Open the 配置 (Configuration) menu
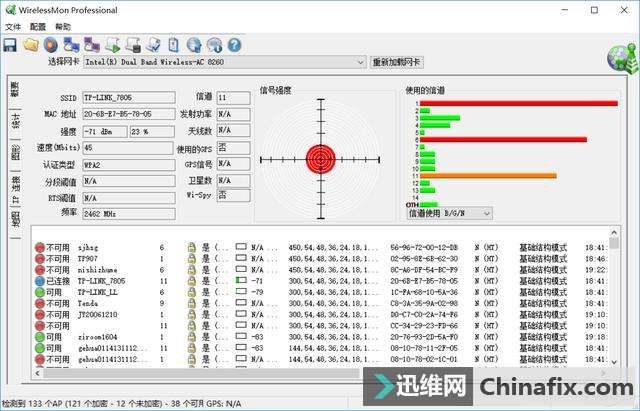The height and width of the screenshot is (411, 640). (38, 26)
